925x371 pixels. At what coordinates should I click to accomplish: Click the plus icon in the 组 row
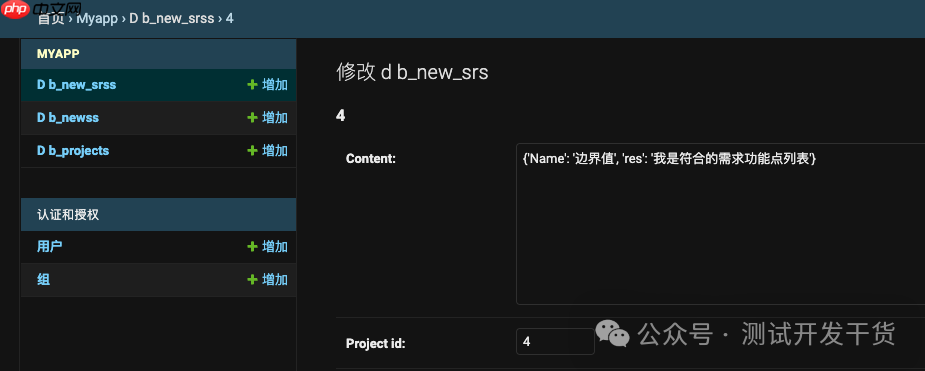[x=252, y=280]
